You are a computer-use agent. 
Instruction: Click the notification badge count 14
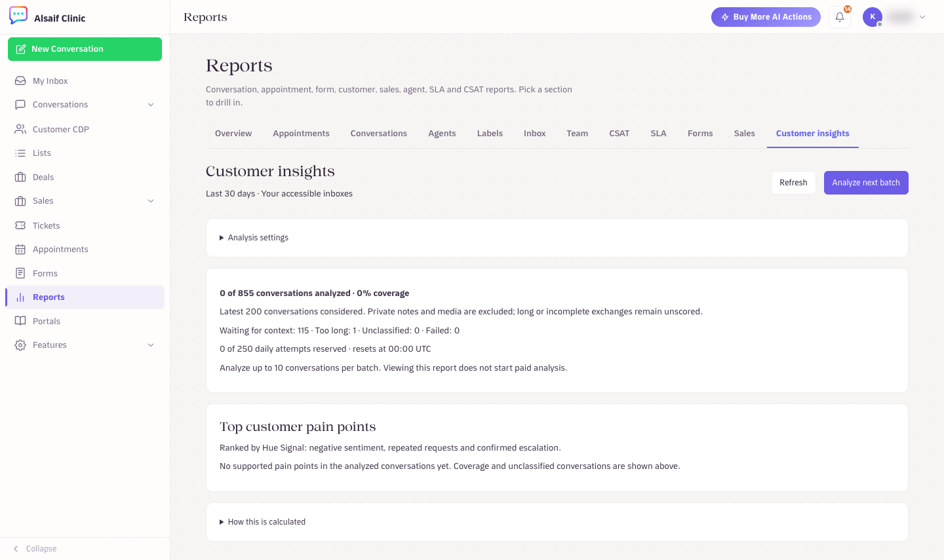(x=848, y=9)
